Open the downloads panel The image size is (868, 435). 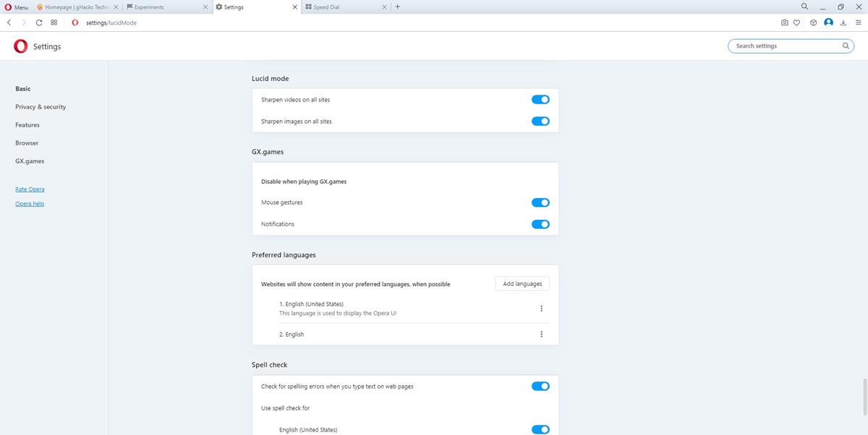pos(842,22)
